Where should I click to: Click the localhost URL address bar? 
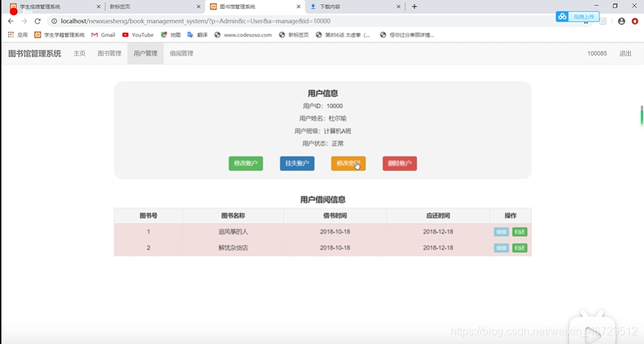click(x=196, y=21)
